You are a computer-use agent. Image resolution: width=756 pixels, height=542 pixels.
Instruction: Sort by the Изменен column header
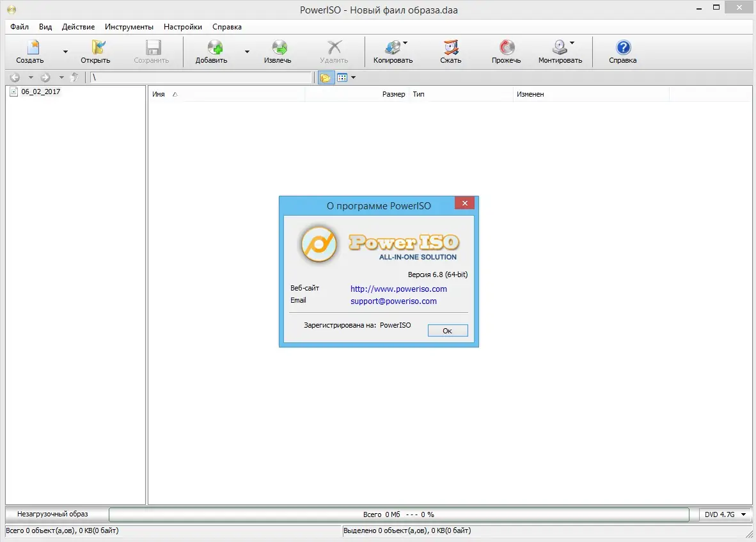point(591,94)
